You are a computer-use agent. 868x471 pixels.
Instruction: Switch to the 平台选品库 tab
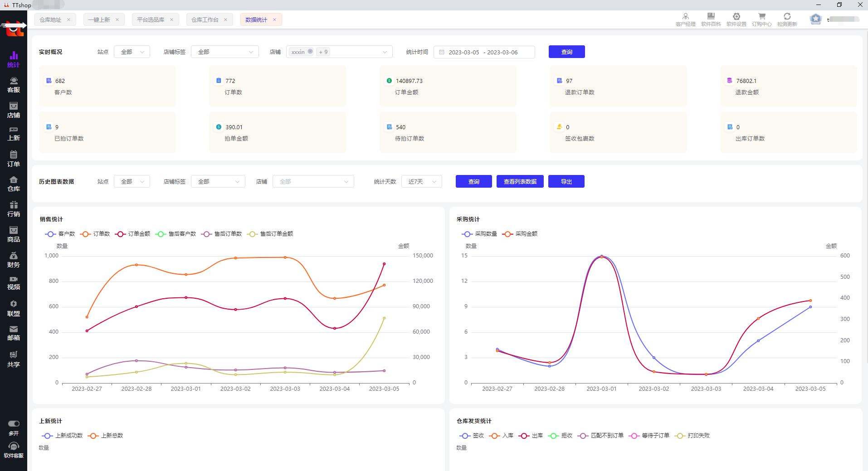coord(151,20)
